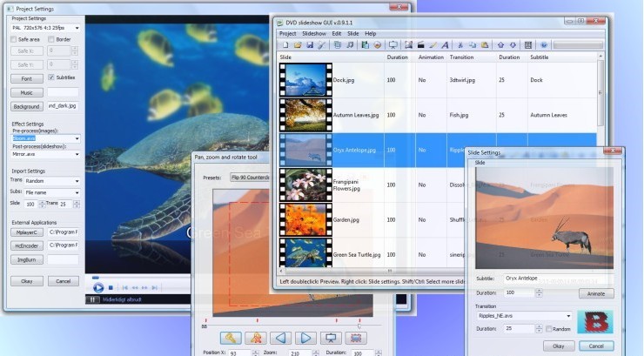Open the Trans Random dropdown
Viewport: 644px width, 356px height.
point(51,181)
